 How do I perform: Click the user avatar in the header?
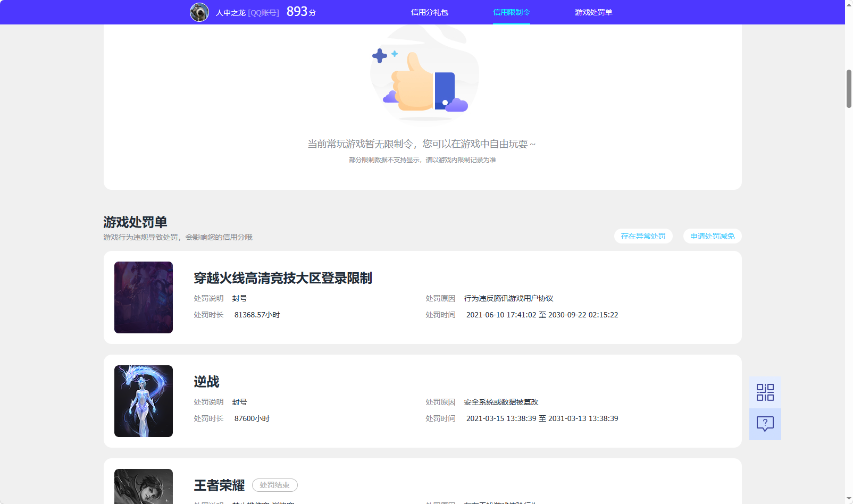click(199, 12)
